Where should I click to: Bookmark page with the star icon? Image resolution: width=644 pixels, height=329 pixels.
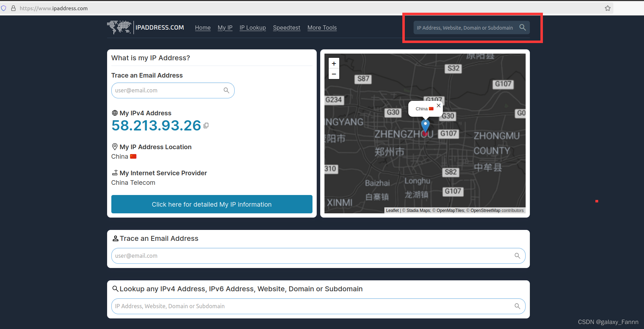(x=608, y=8)
